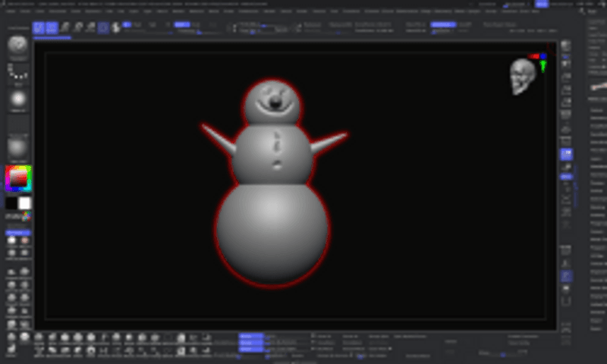This screenshot has height=364, width=607.
Task: Activate the Edit mode button
Action: point(38,27)
